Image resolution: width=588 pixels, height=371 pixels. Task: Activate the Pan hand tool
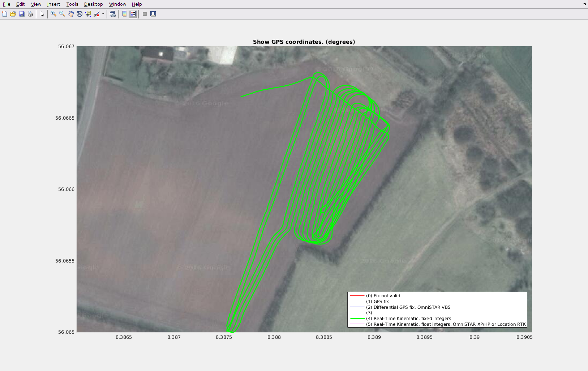pyautogui.click(x=71, y=14)
